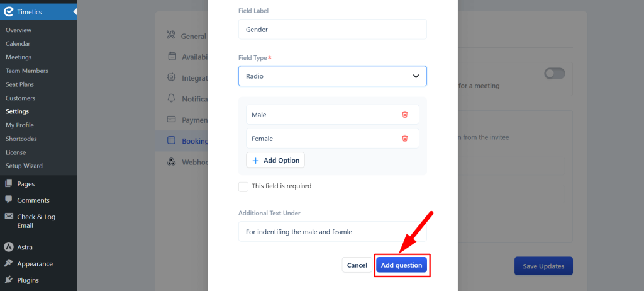
Task: Delete the Male option with trash icon
Action: point(404,115)
